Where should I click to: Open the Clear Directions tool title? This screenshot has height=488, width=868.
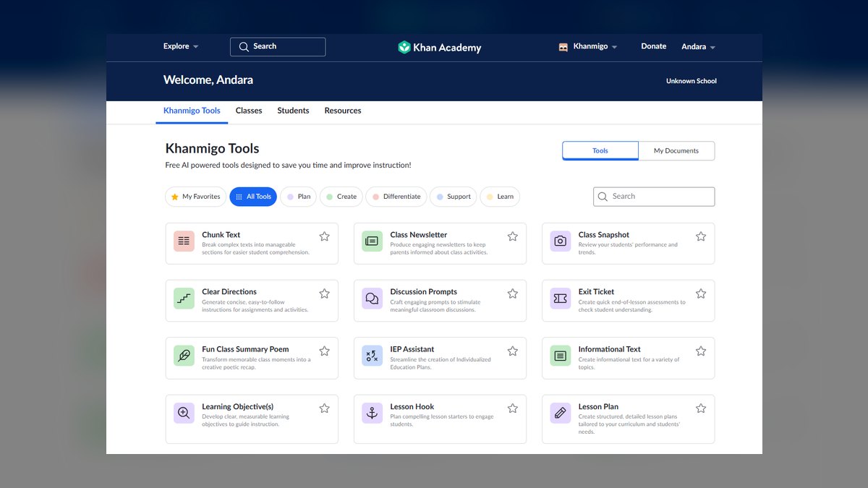[x=229, y=292]
